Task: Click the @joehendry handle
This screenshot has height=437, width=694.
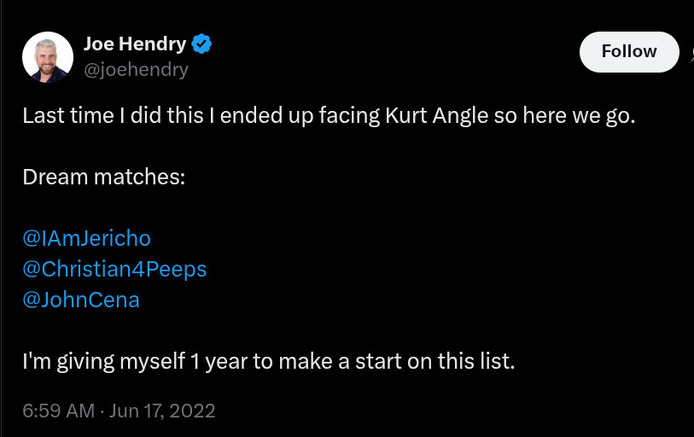Action: point(135,70)
